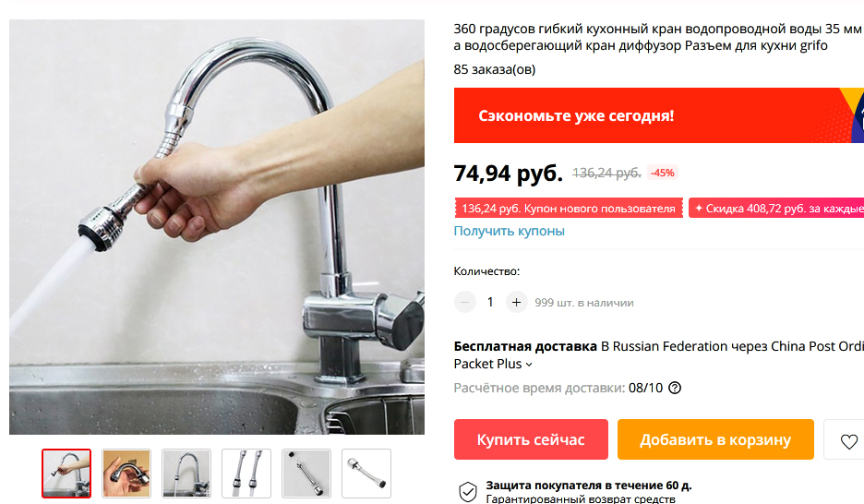
Task: Click Добавить в корзину button
Action: pyautogui.click(x=715, y=439)
